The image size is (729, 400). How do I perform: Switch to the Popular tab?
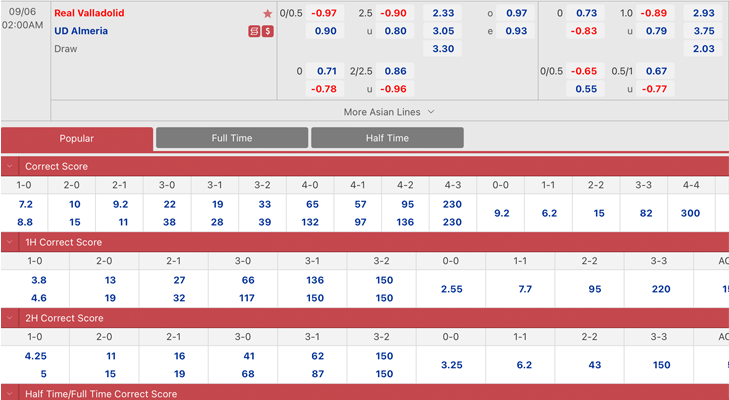pyautogui.click(x=77, y=138)
